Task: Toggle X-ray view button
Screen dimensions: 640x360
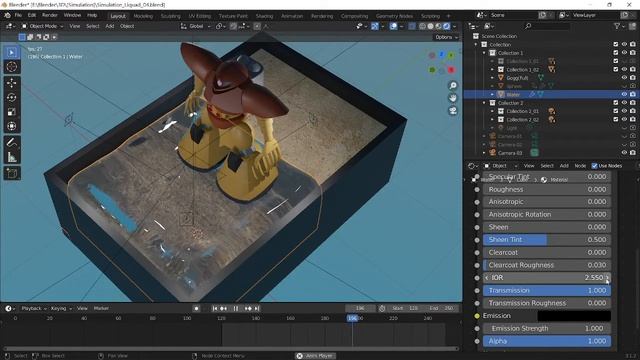Action: point(412,26)
